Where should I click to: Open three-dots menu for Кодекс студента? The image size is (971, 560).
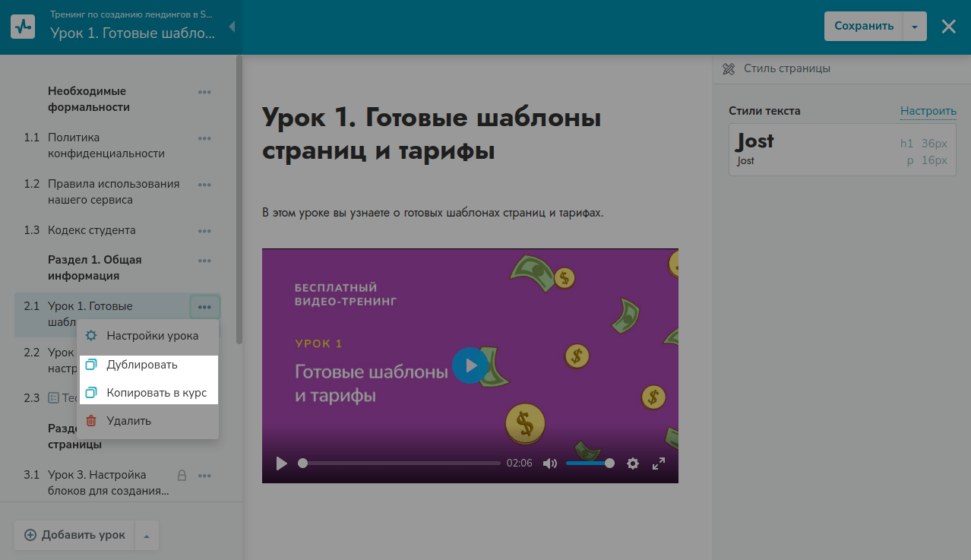coord(204,231)
